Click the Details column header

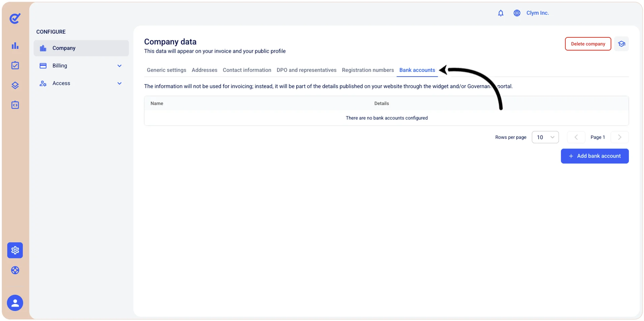pos(382,104)
